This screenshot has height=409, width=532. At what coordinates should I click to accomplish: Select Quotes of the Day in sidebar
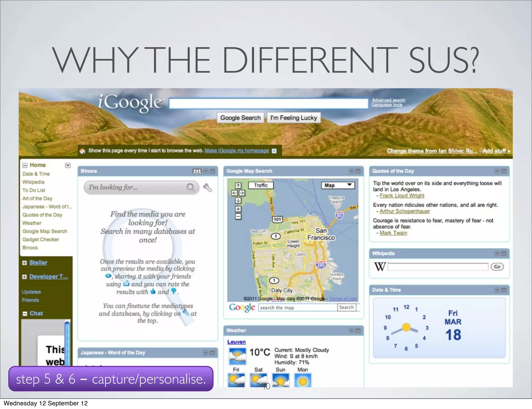42,215
